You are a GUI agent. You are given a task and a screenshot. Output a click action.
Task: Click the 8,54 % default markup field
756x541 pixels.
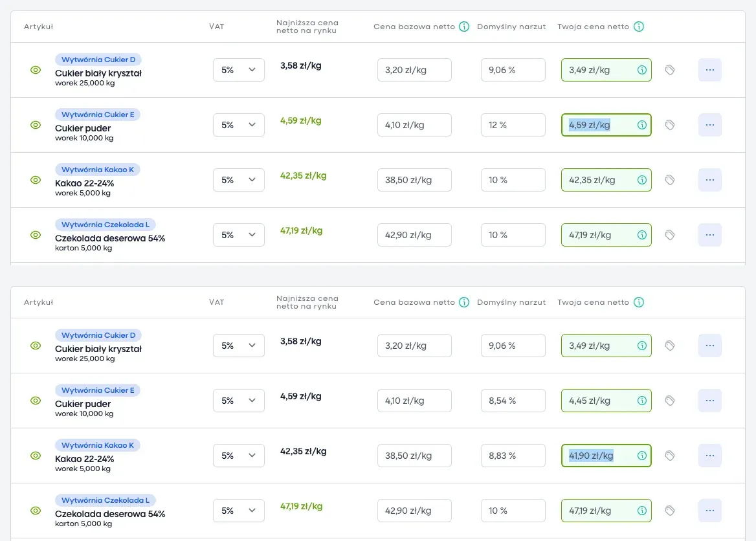[x=513, y=401]
